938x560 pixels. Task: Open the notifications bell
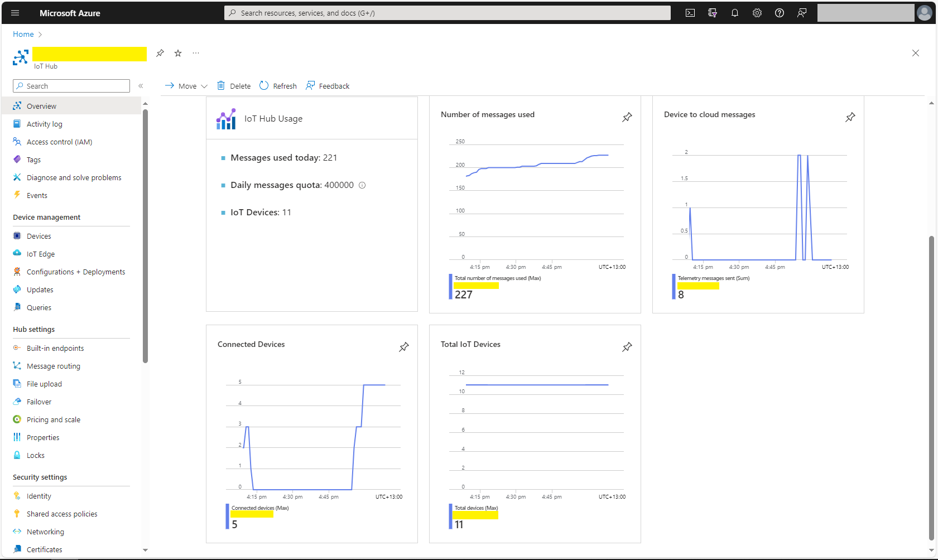pos(735,13)
